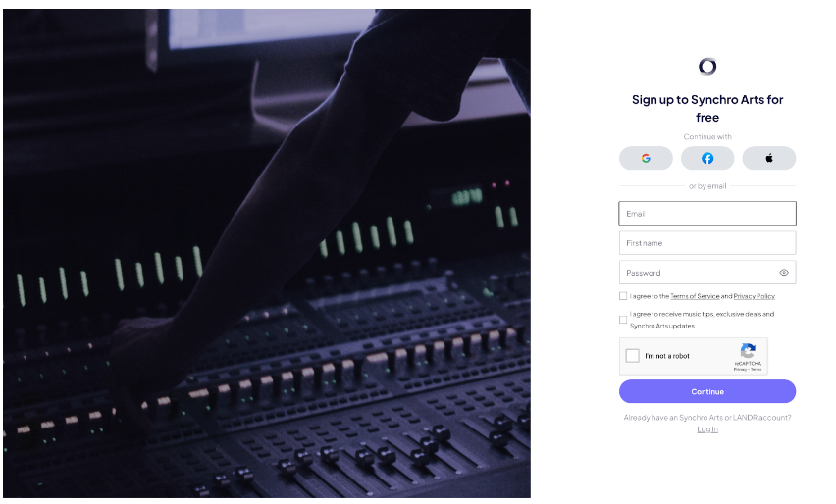This screenshot has width=836, height=504.
Task: Check the music tips and deals checkbox
Action: 623,320
